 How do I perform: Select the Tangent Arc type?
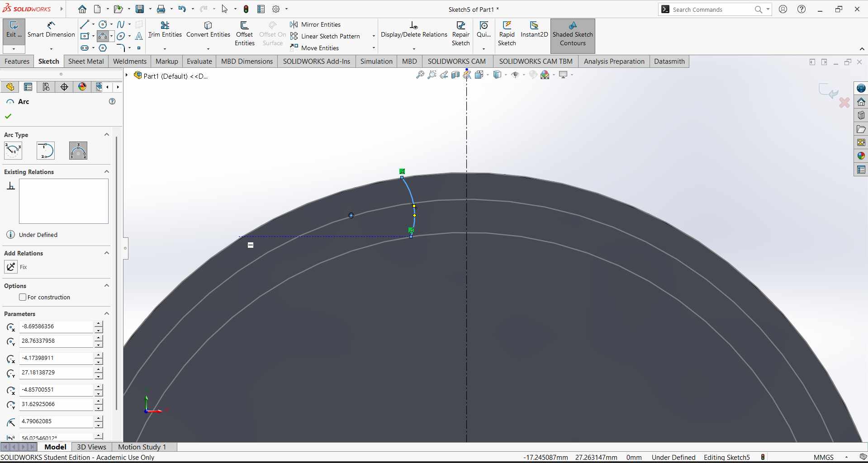[46, 151]
